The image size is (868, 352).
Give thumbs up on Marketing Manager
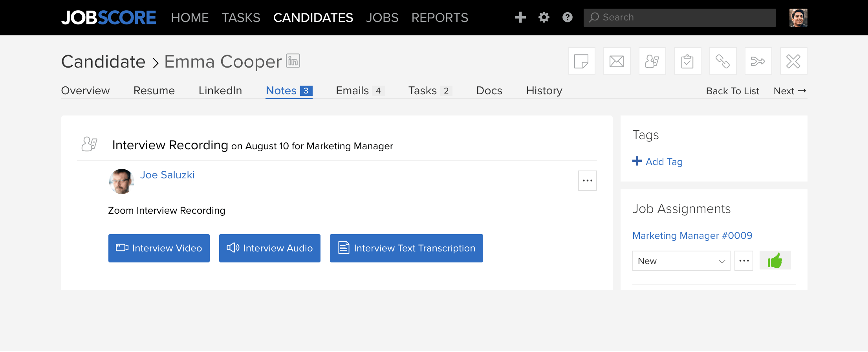775,260
